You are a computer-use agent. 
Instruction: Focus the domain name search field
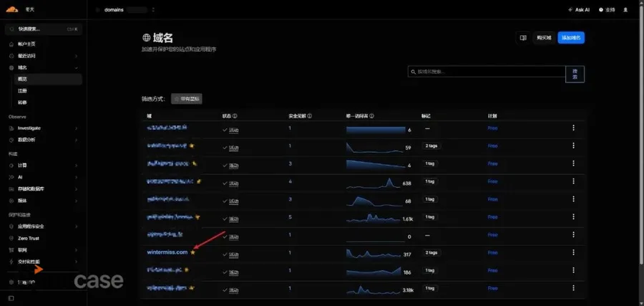(487, 72)
